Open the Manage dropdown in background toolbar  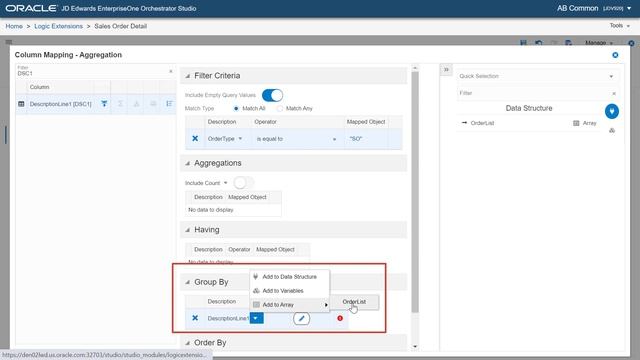[599, 42]
